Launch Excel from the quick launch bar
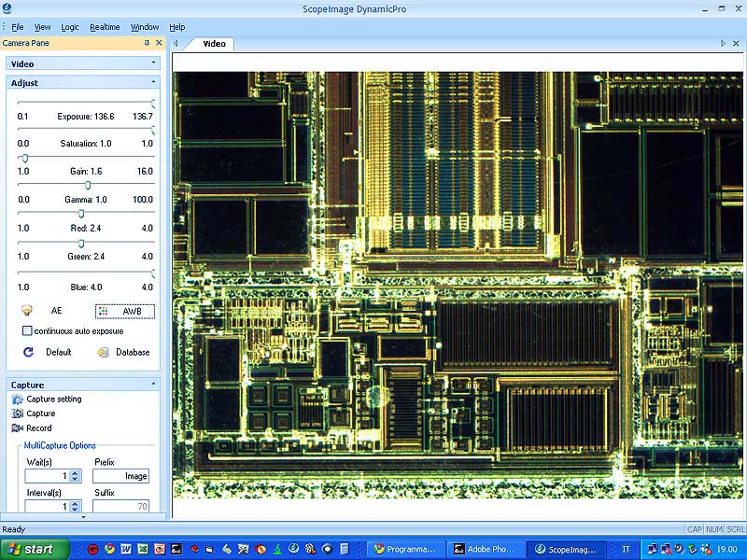Viewport: 747px width, 560px height. pos(143,549)
